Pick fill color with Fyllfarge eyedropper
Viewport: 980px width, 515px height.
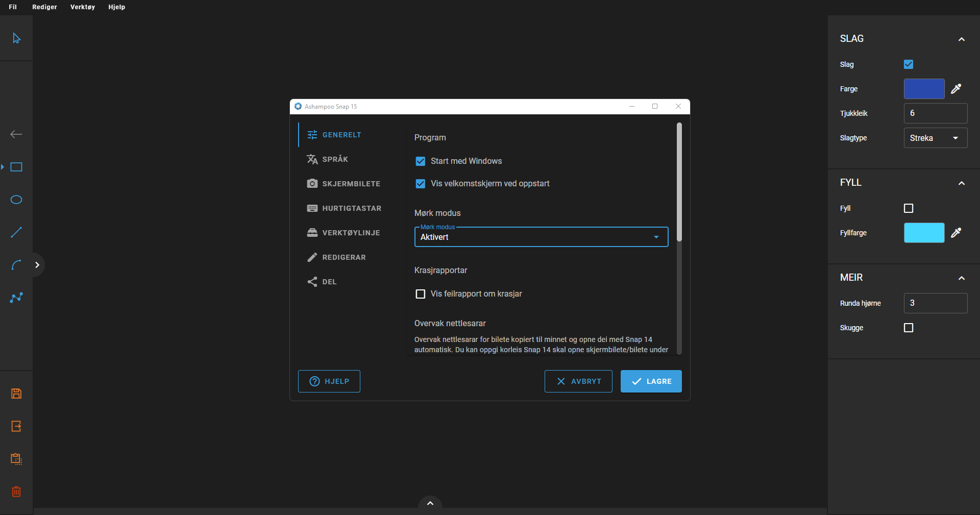pyautogui.click(x=956, y=233)
